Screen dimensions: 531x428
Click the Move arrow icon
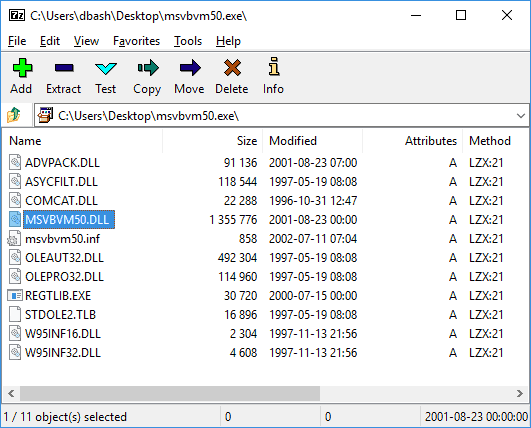[x=190, y=68]
